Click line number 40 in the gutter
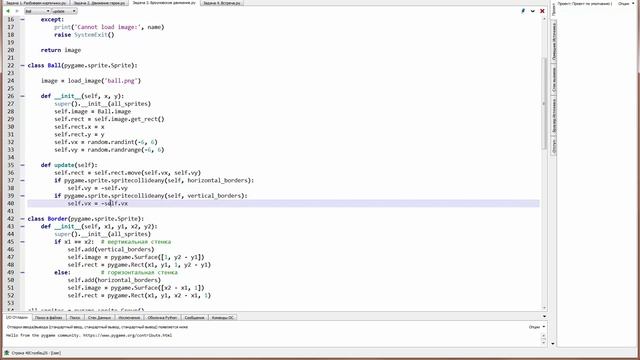Screen dimensions: 640x360 click(x=11, y=203)
